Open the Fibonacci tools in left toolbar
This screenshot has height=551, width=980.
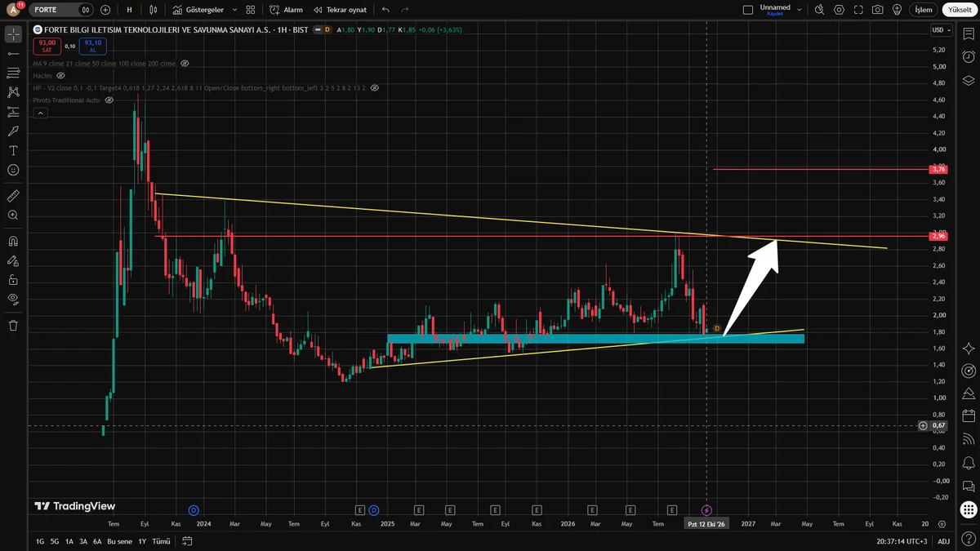[x=13, y=73]
